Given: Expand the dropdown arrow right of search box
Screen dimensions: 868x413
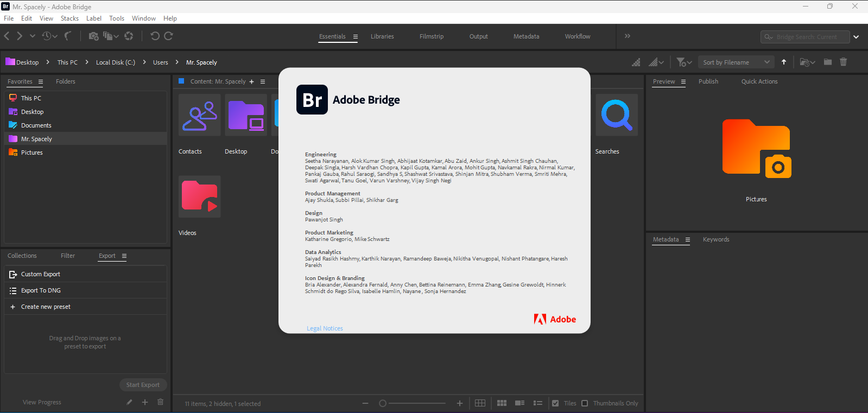Looking at the screenshot, I should coord(856,37).
